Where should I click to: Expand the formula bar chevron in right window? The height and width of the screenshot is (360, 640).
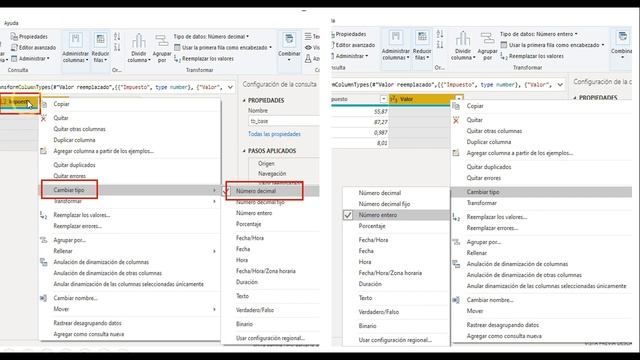(560, 85)
